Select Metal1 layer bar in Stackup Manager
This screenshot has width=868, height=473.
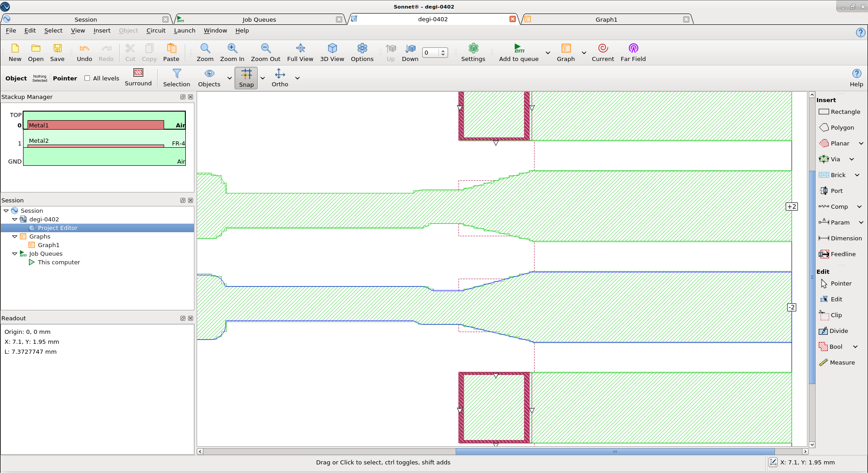pyautogui.click(x=96, y=125)
